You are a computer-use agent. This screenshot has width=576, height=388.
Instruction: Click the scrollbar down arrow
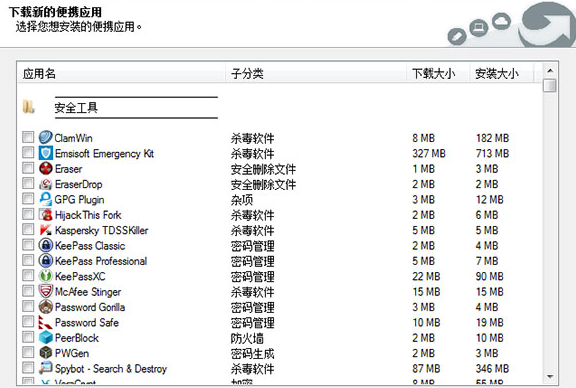tap(550, 377)
